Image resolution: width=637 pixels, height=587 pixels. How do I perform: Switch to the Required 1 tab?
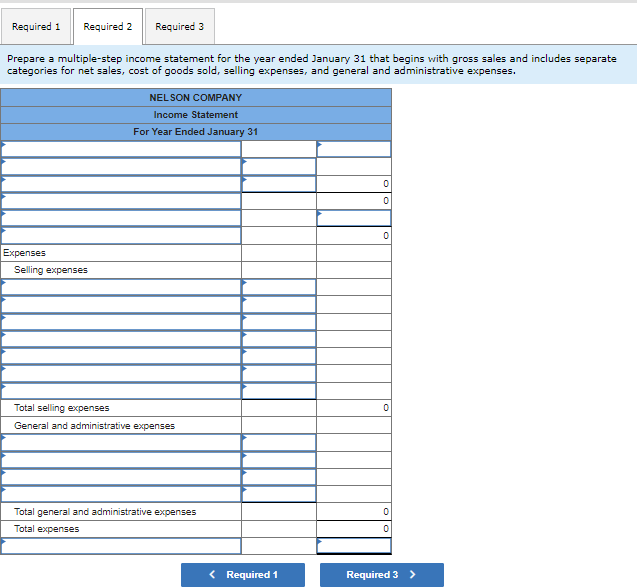click(x=36, y=26)
